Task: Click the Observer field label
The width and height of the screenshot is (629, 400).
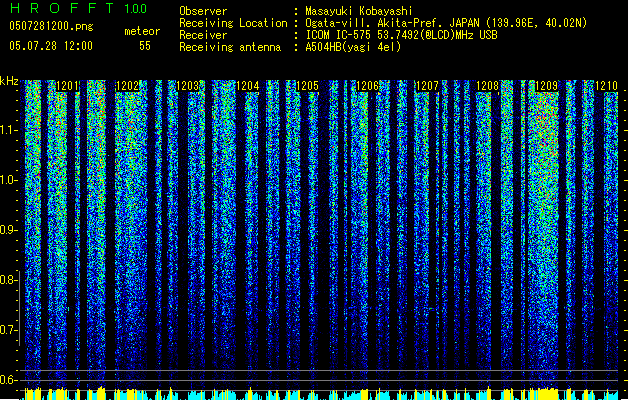Action: tap(203, 11)
